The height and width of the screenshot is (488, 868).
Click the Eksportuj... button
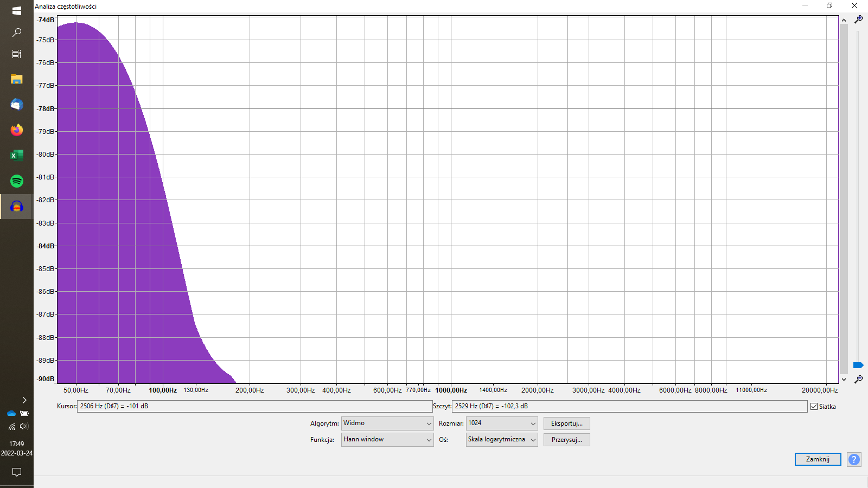point(566,423)
